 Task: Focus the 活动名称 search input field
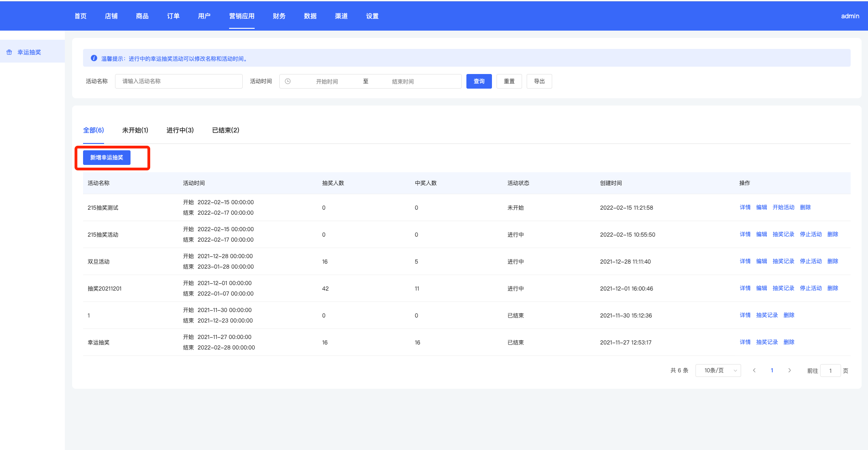[x=178, y=81]
